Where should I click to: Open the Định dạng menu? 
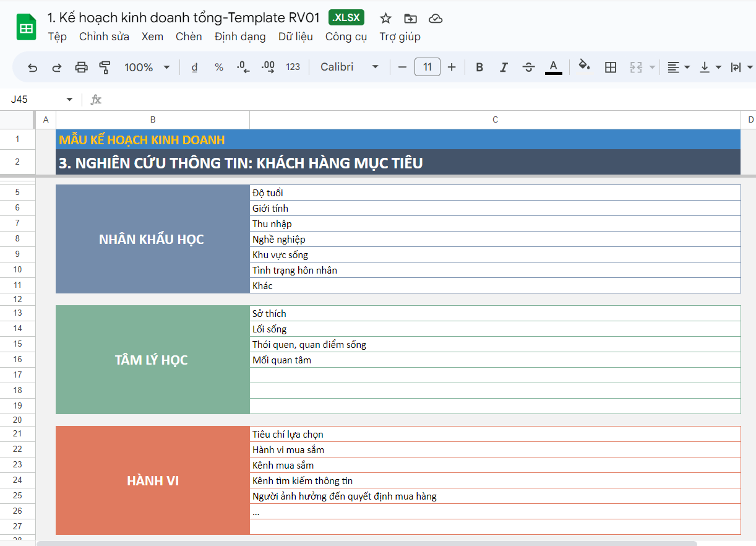coord(240,37)
